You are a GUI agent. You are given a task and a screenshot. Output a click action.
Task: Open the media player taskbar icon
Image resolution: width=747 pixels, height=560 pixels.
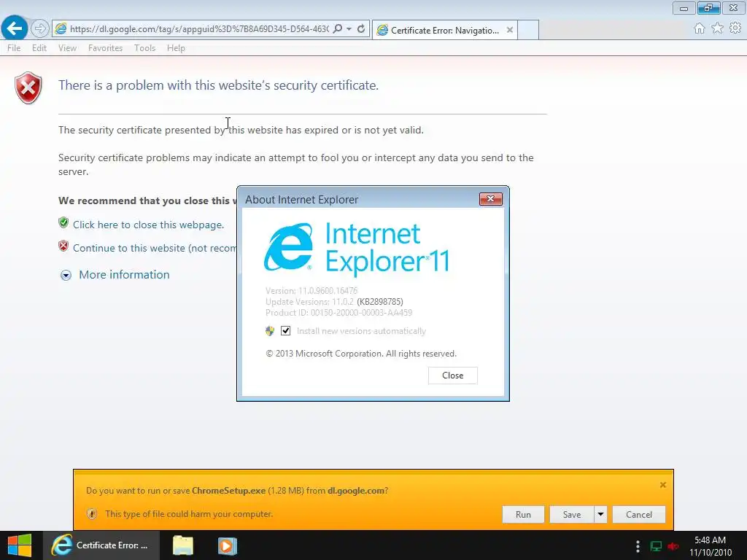point(228,545)
